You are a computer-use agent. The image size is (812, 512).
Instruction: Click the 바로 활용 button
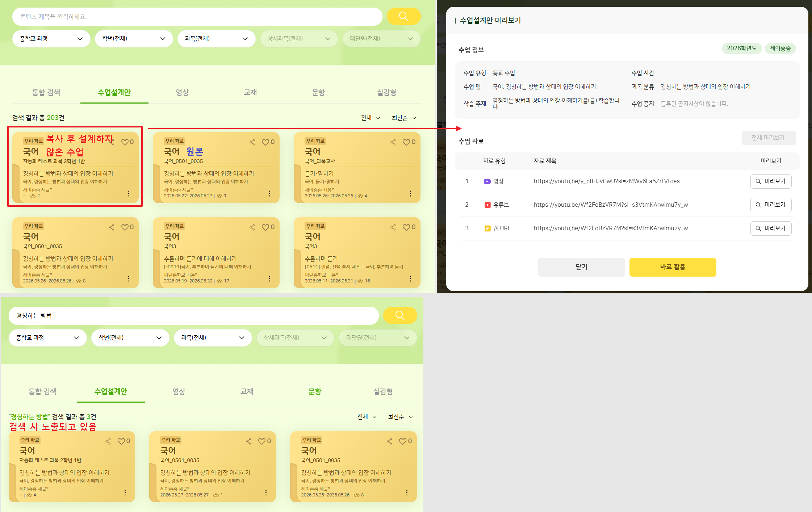(x=673, y=267)
